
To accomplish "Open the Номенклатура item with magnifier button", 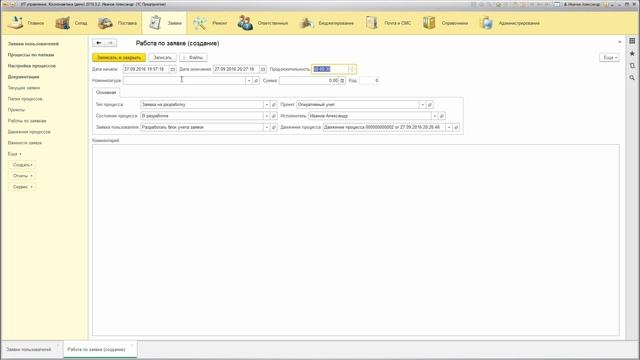I will click(256, 81).
